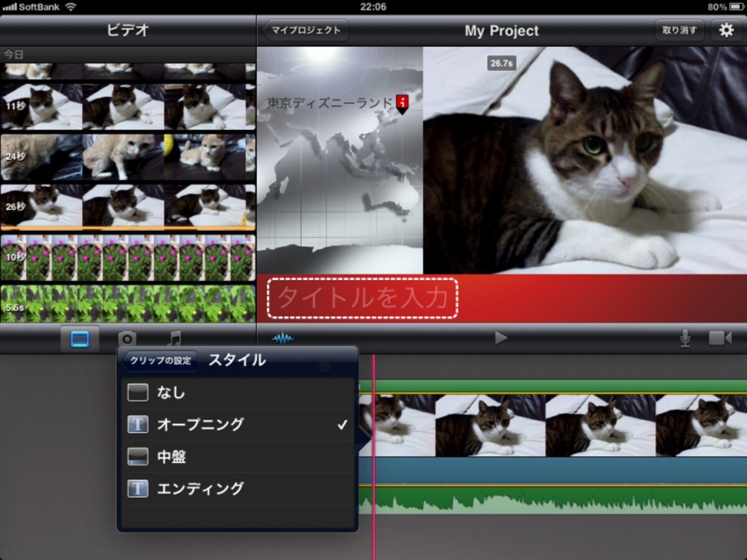Choose オープニング title style
This screenshot has height=560, width=747.
[237, 425]
